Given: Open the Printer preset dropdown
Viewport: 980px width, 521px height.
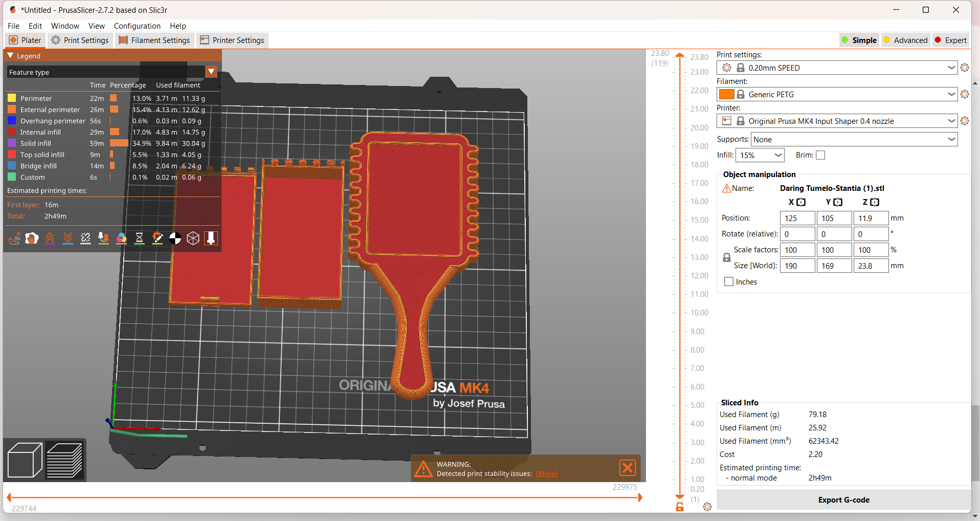Looking at the screenshot, I should click(836, 121).
